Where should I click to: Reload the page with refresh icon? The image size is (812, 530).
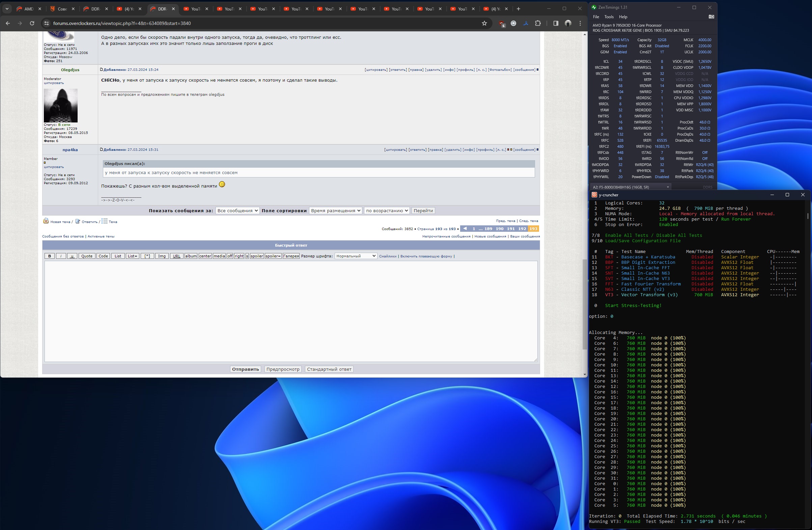coord(32,23)
